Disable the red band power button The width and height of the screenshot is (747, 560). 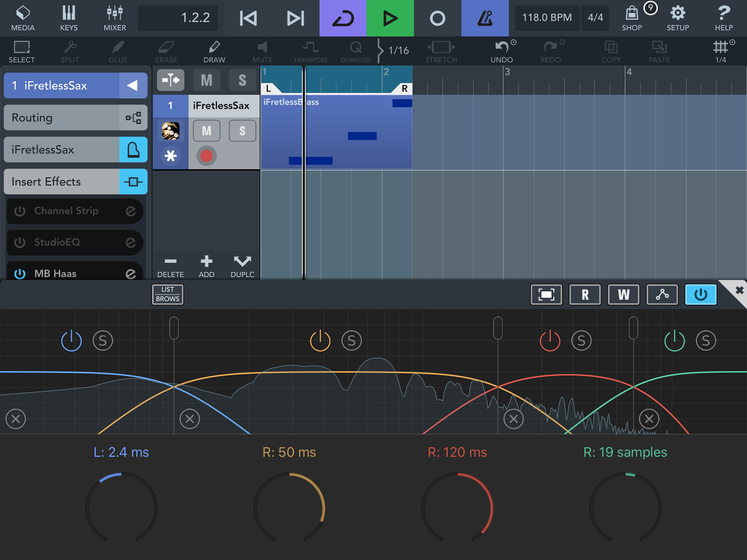pyautogui.click(x=550, y=340)
